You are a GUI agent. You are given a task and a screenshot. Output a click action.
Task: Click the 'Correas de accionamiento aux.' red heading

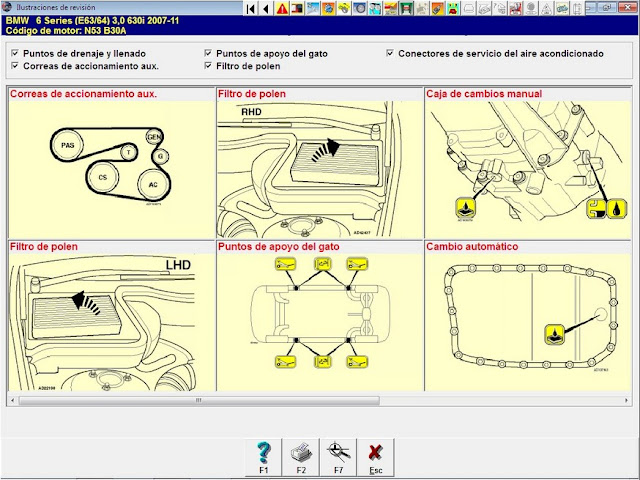tap(84, 94)
